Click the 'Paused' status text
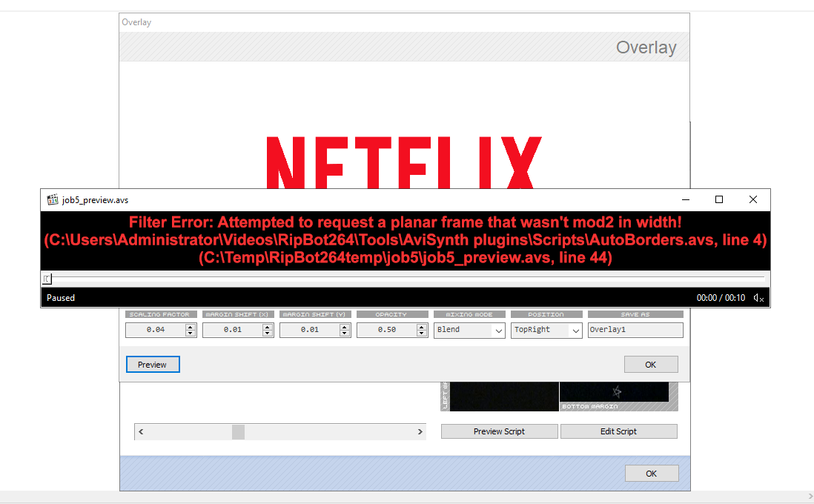This screenshot has height=504, width=814. point(61,298)
